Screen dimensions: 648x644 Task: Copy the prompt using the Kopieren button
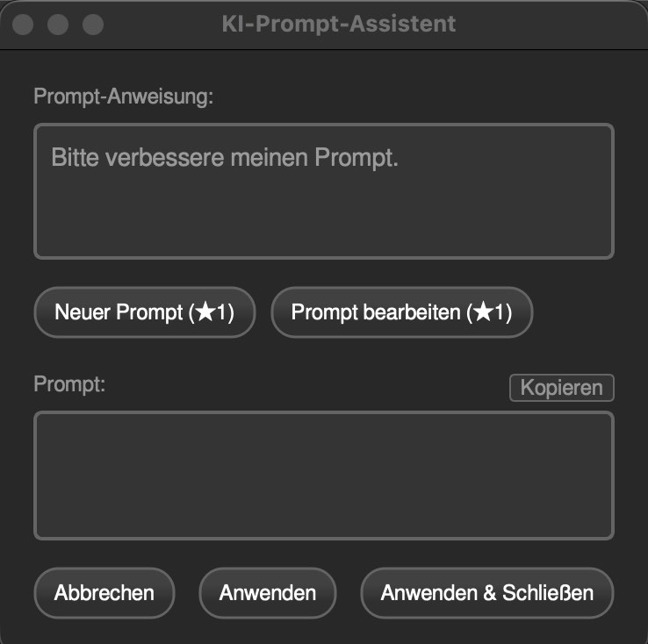coord(561,388)
